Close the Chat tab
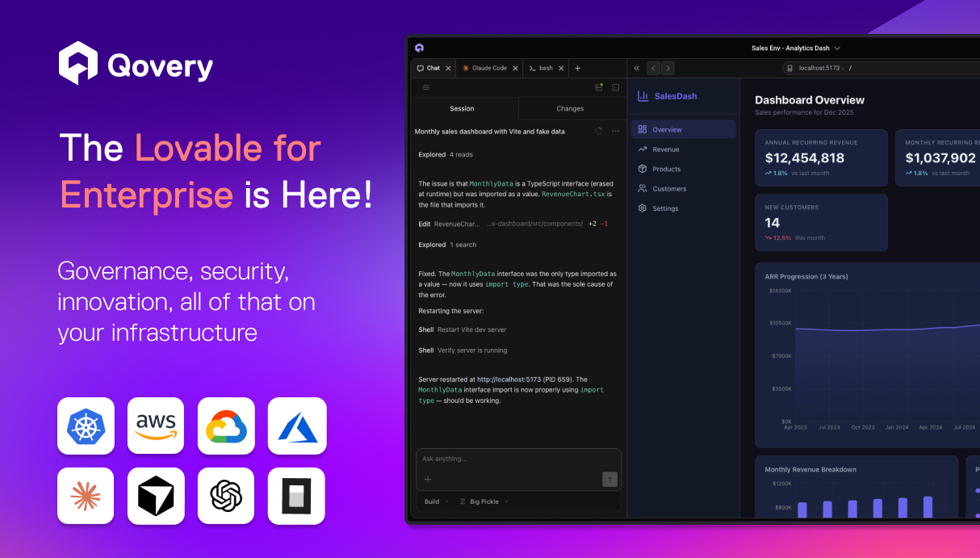Screen dimensions: 980x558 [448, 69]
